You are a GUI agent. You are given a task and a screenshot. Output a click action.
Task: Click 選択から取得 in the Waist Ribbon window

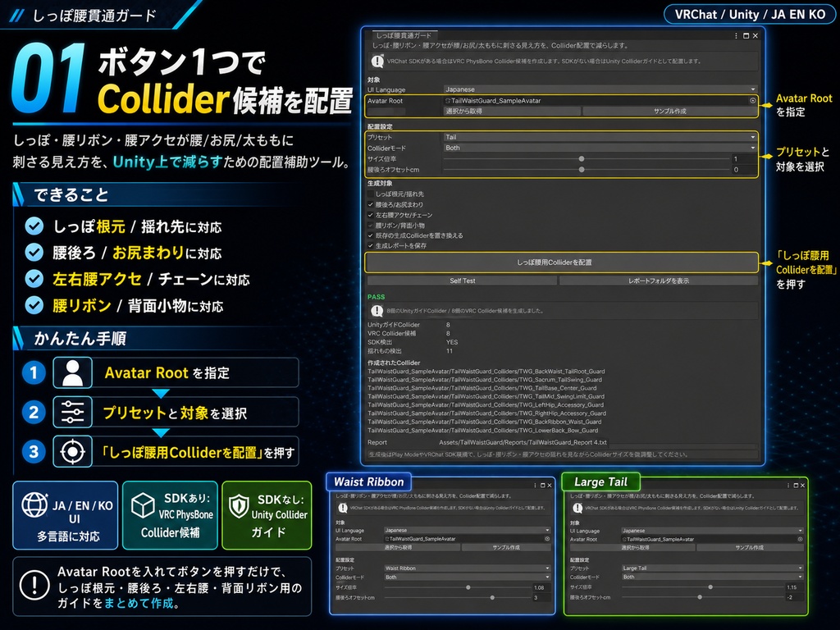[398, 548]
